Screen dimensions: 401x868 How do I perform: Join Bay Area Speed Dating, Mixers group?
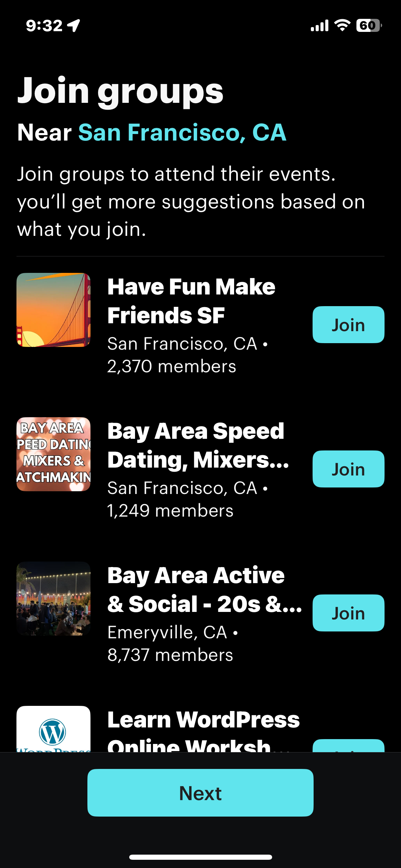348,469
